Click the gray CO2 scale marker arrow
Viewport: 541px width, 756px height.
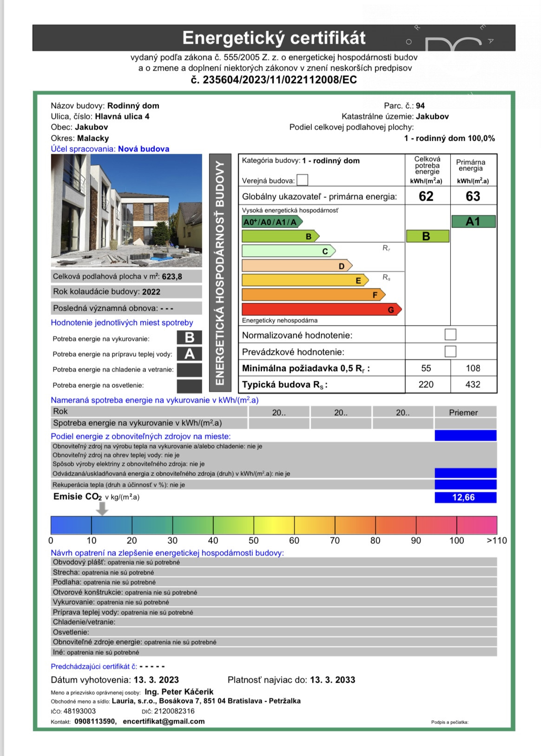[102, 509]
